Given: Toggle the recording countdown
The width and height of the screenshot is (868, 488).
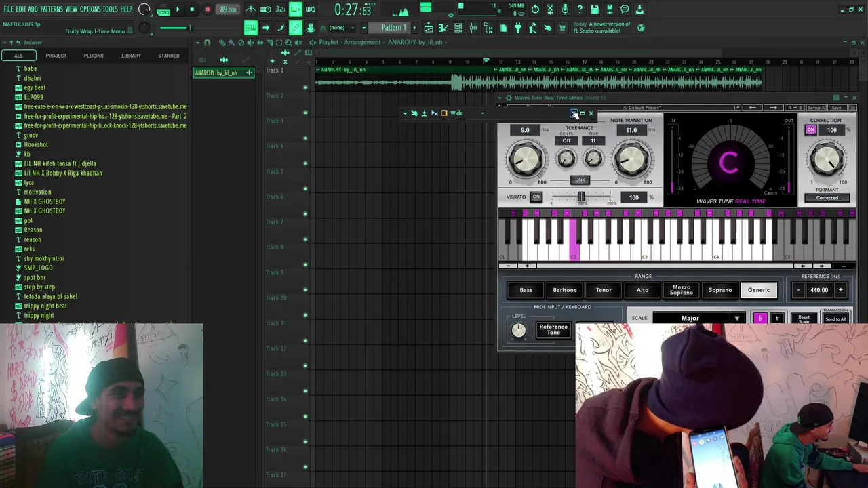Looking at the screenshot, I should click(281, 9).
